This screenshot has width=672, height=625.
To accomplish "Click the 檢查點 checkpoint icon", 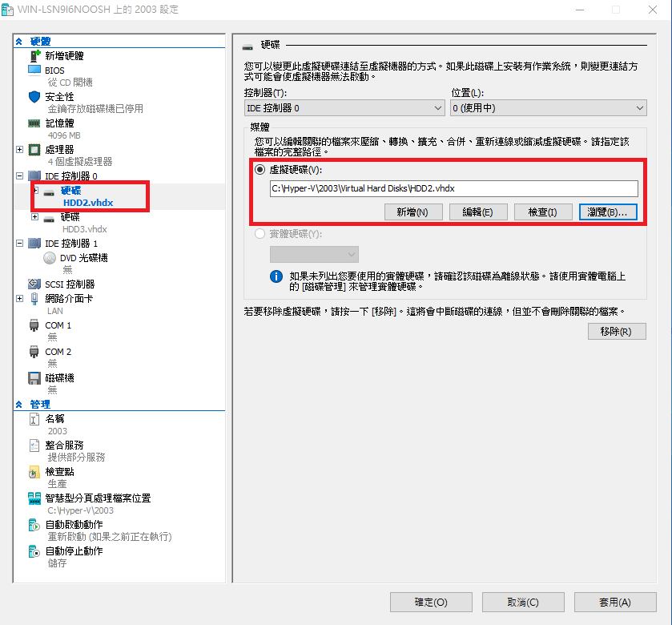I will [34, 472].
